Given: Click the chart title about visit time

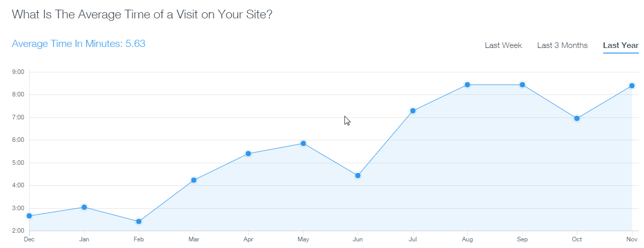Looking at the screenshot, I should 142,14.
